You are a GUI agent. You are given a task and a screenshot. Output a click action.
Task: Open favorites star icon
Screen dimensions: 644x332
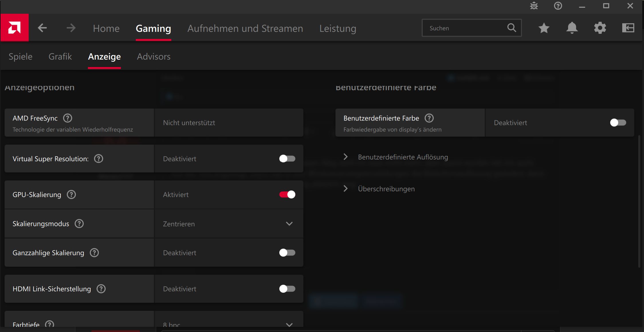544,28
